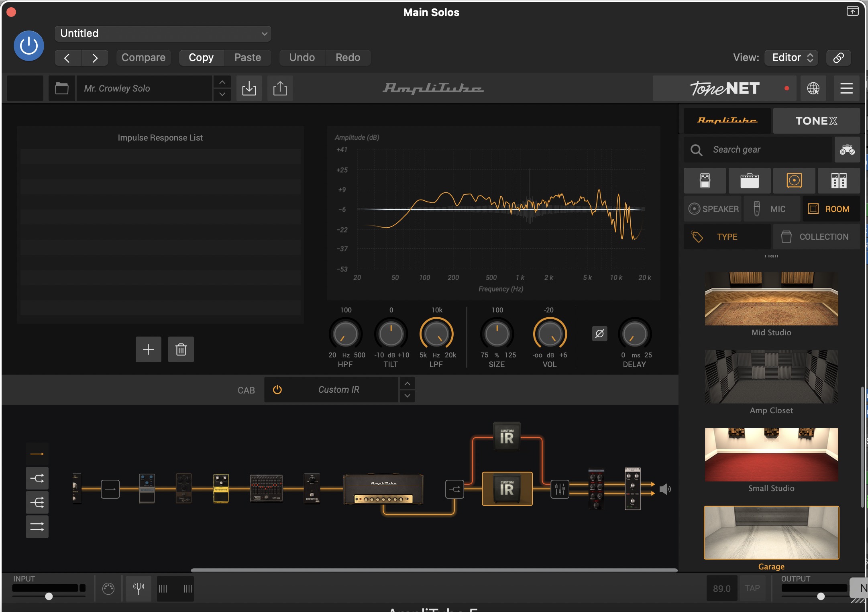
Task: Select previous cab with up chevron
Action: (x=407, y=384)
